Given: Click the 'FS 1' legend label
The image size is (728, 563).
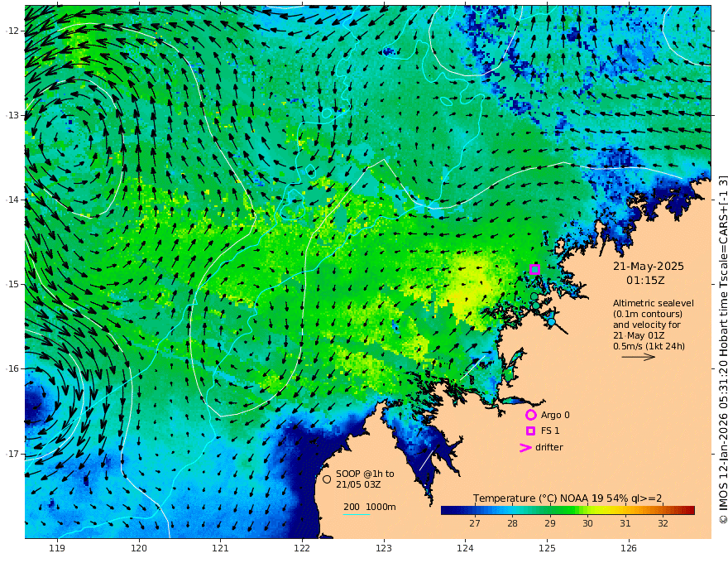Looking at the screenshot, I should coord(549,431).
